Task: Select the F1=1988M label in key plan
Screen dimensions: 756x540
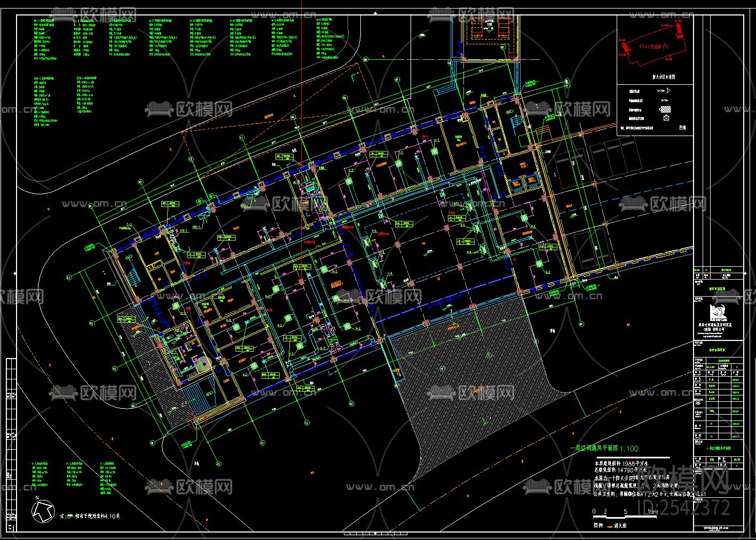Action: click(654, 46)
